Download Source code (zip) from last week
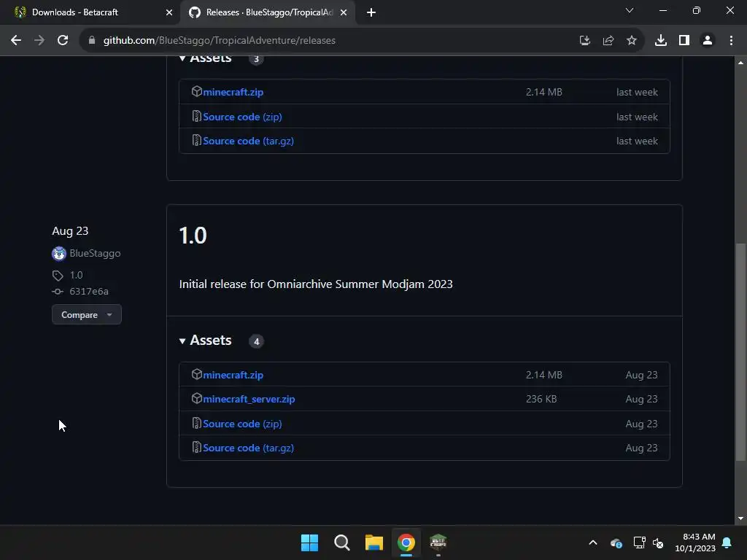The width and height of the screenshot is (747, 560). [242, 117]
